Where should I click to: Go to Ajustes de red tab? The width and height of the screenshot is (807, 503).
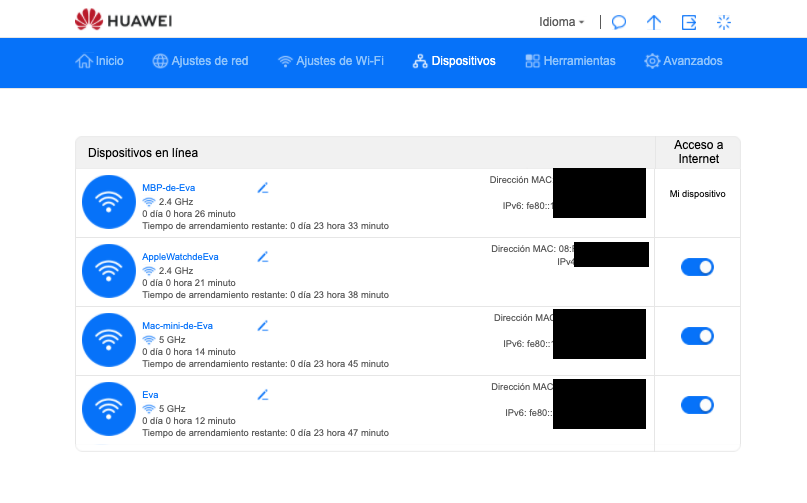pyautogui.click(x=200, y=61)
